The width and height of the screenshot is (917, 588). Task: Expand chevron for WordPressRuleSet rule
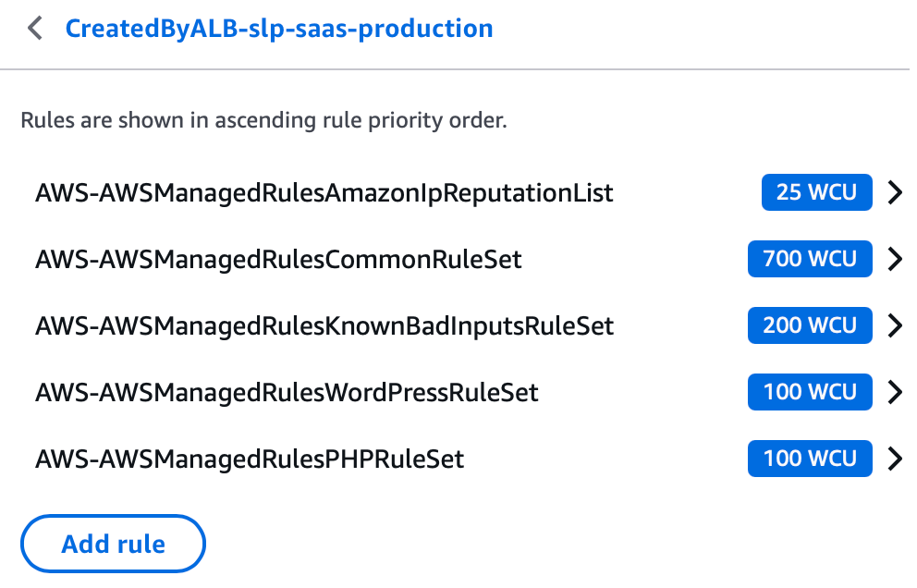point(894,392)
